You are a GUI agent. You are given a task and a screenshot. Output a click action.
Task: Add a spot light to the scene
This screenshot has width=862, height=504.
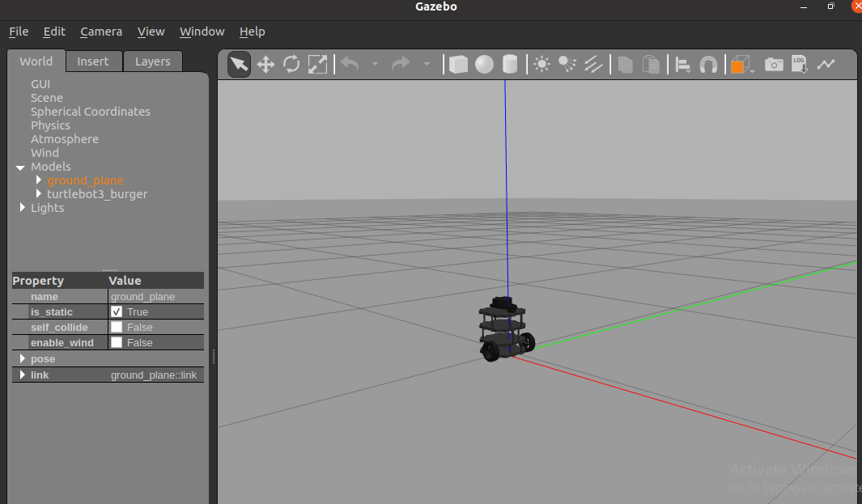(567, 65)
